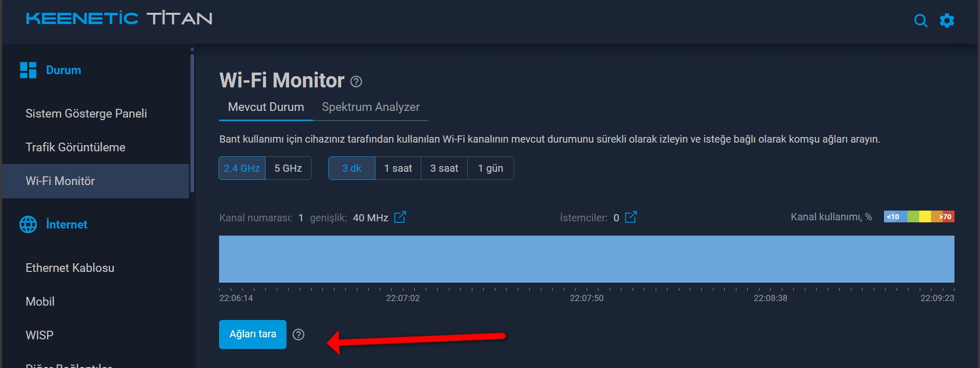
Task: Click the help icon beside Wi-Fi Monitor title
Action: [356, 82]
